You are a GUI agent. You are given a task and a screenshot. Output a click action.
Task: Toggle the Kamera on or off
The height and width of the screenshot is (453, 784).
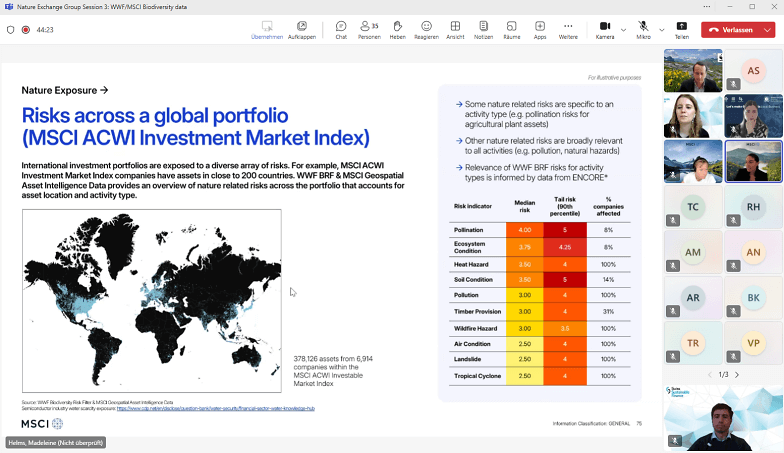(x=605, y=29)
